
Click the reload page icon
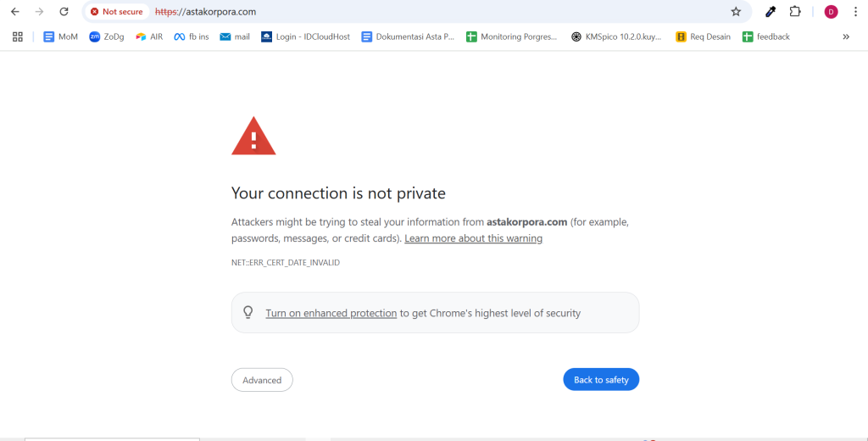[x=64, y=12]
